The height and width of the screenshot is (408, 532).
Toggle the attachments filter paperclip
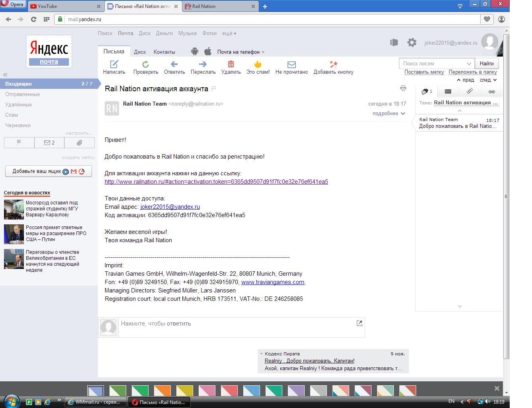tap(80, 143)
